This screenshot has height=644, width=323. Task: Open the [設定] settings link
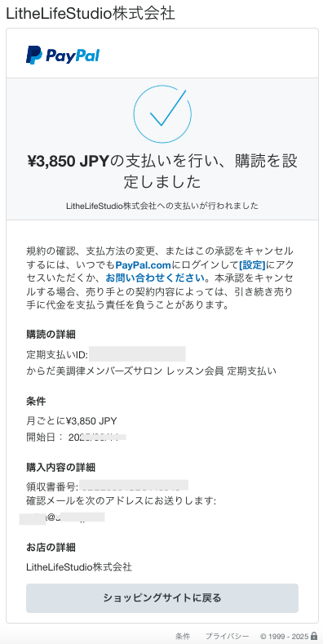(x=252, y=265)
